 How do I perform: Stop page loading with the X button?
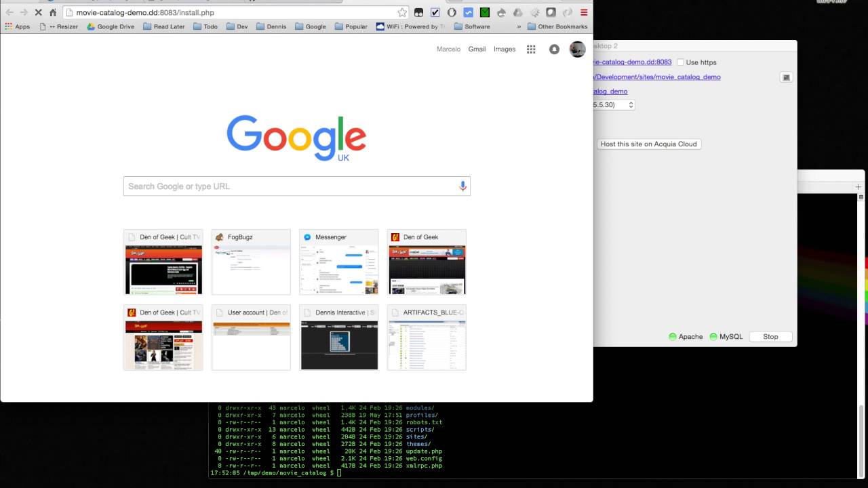tap(38, 12)
